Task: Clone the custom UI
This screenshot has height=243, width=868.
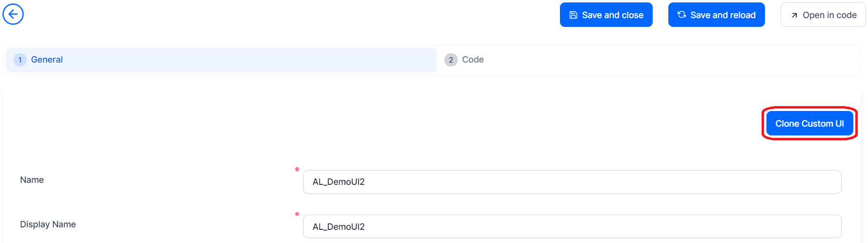Action: coord(809,124)
